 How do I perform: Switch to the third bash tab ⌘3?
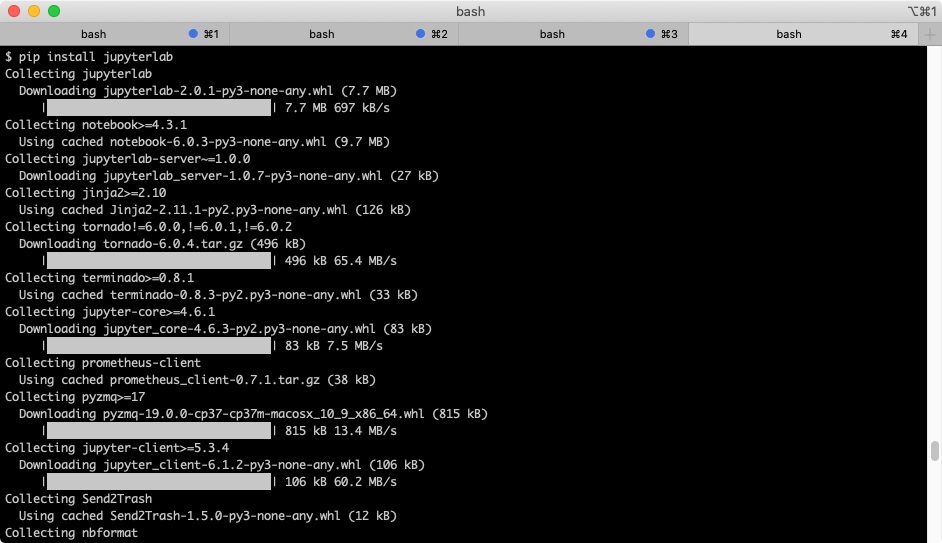pos(574,34)
